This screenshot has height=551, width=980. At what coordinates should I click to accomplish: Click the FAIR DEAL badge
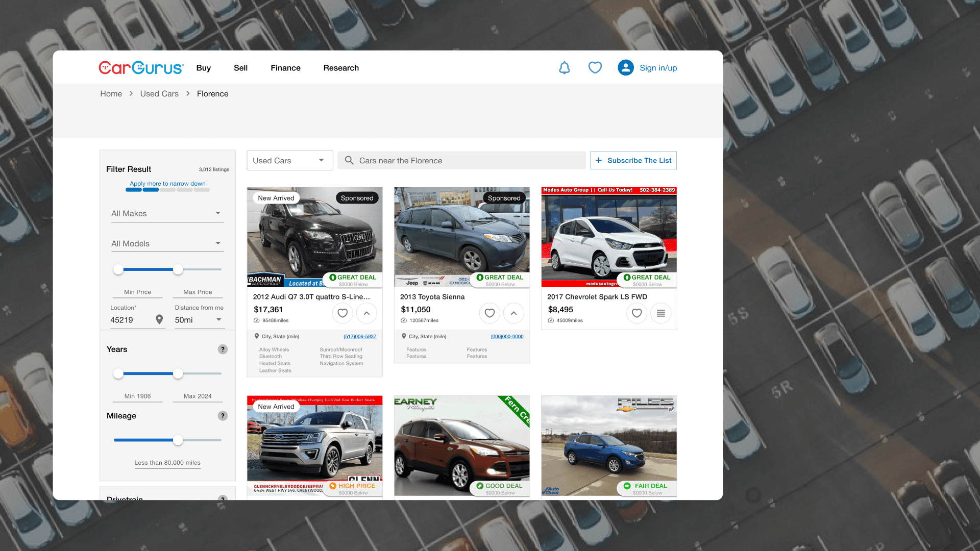pos(647,489)
